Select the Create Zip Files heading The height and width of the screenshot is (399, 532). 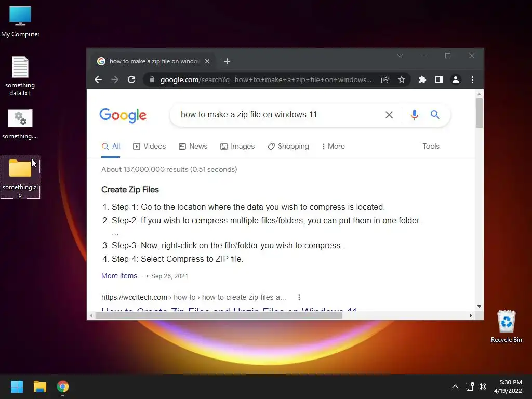click(x=130, y=189)
